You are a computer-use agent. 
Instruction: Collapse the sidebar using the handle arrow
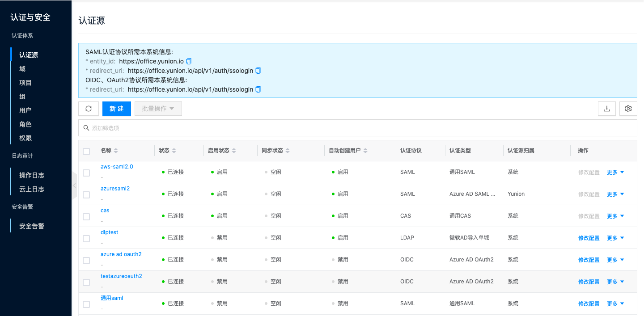(x=74, y=185)
